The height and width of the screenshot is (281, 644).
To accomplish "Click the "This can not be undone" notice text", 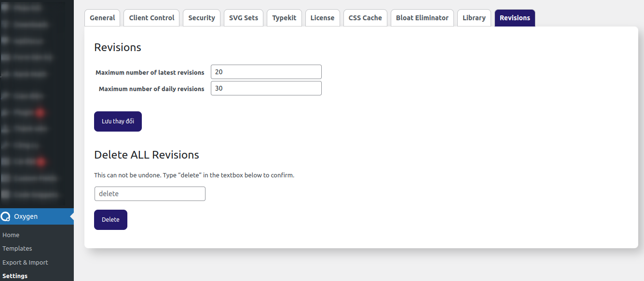I will click(194, 175).
